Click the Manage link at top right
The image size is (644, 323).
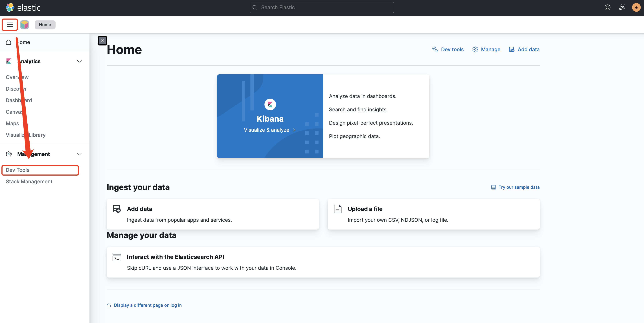pyautogui.click(x=486, y=49)
